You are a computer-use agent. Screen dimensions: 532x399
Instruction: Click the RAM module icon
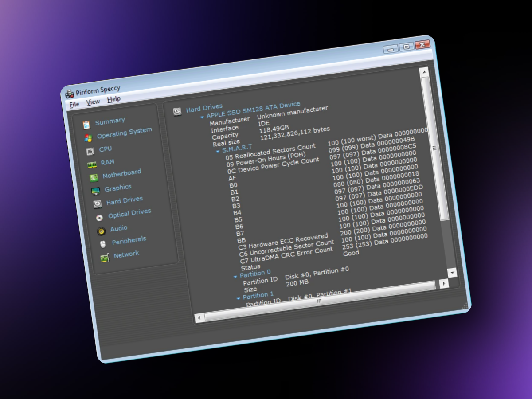(92, 165)
